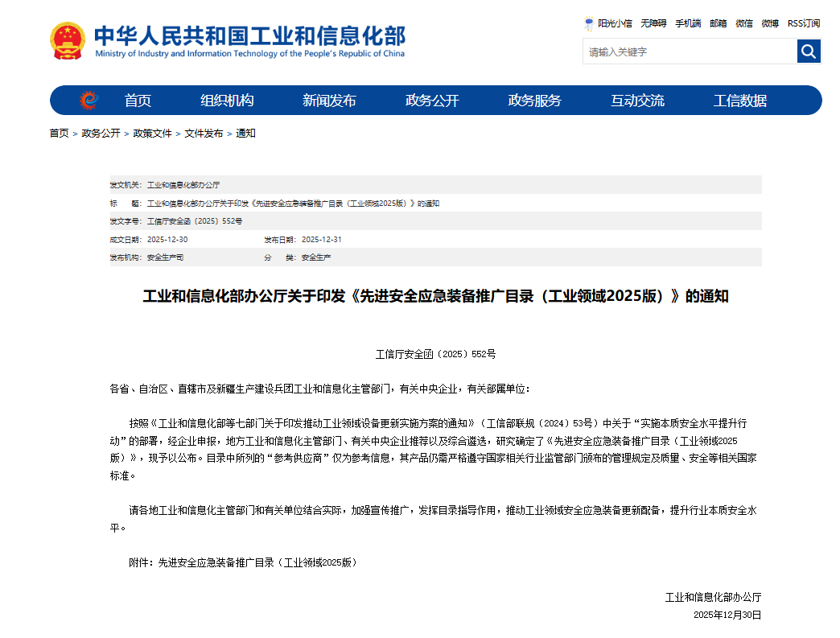840x638 pixels.
Task: Click the red emblem icon in navigation bar
Action: click(x=87, y=100)
